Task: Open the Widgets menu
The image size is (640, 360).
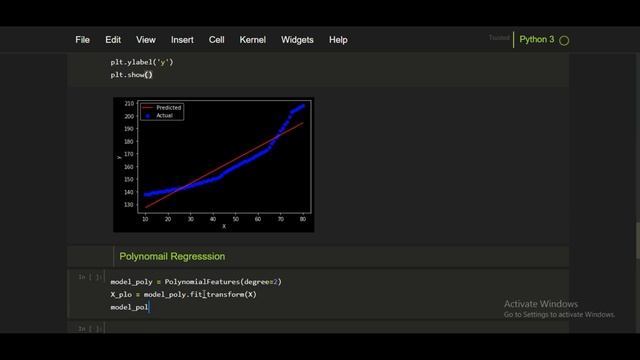Action: click(x=297, y=40)
